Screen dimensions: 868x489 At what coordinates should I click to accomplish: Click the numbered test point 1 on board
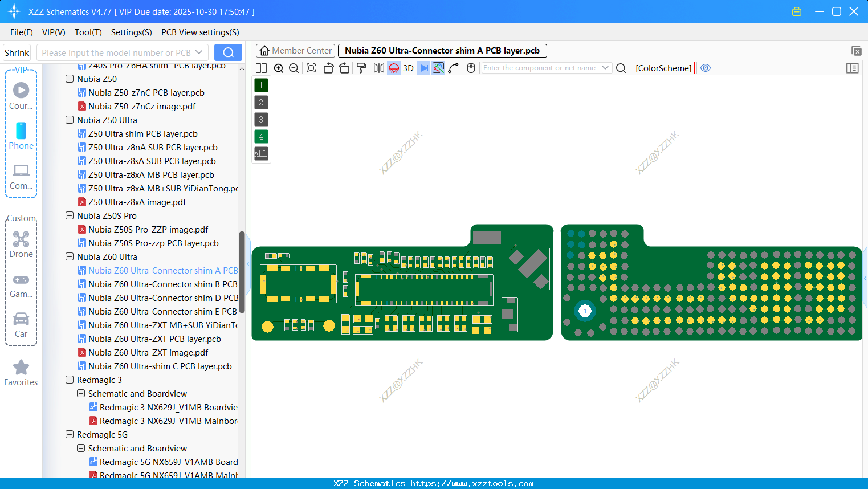coord(585,311)
